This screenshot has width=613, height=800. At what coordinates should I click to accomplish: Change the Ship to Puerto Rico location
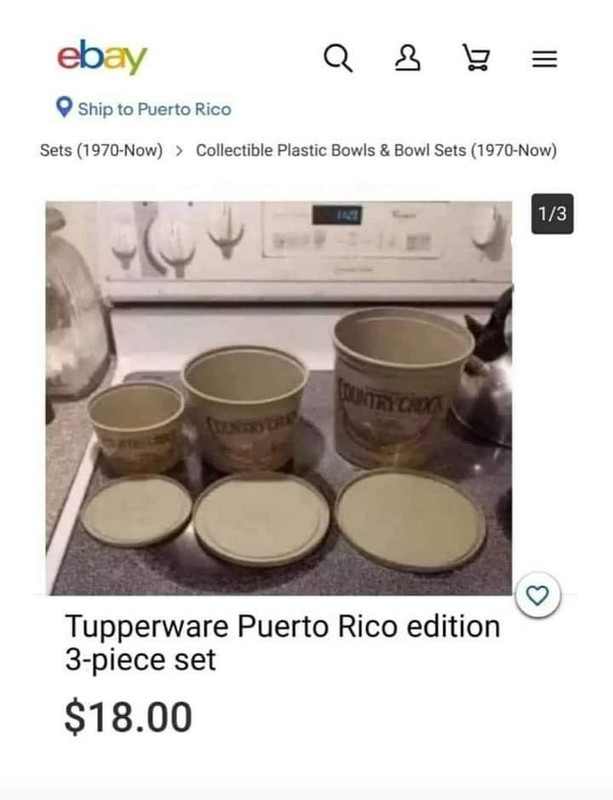click(x=154, y=109)
